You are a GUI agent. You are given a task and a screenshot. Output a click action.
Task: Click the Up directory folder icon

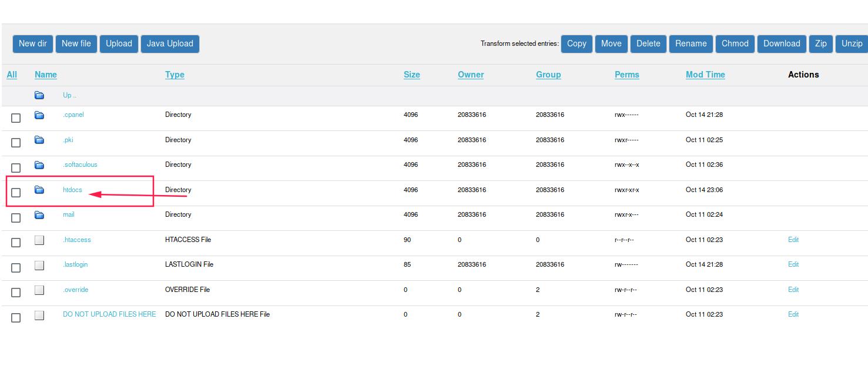pyautogui.click(x=39, y=95)
